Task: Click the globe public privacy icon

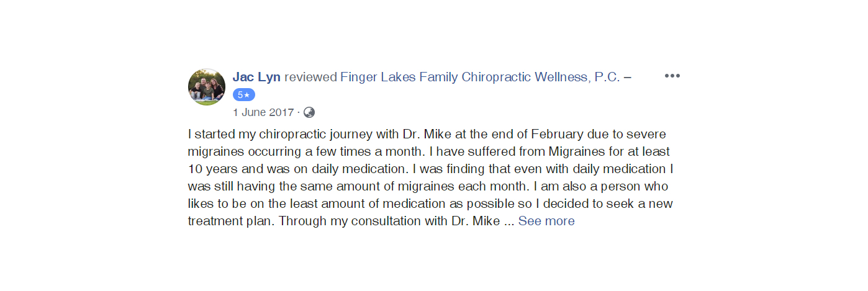Action: click(x=309, y=112)
